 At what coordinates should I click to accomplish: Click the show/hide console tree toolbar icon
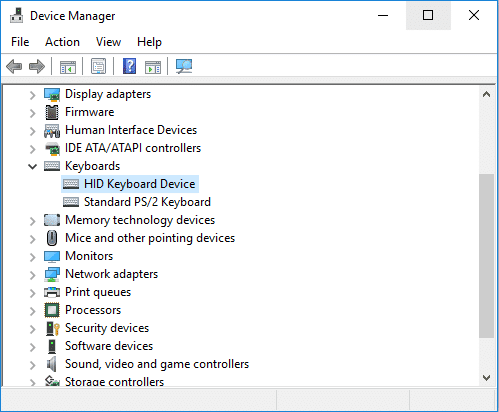point(68,66)
